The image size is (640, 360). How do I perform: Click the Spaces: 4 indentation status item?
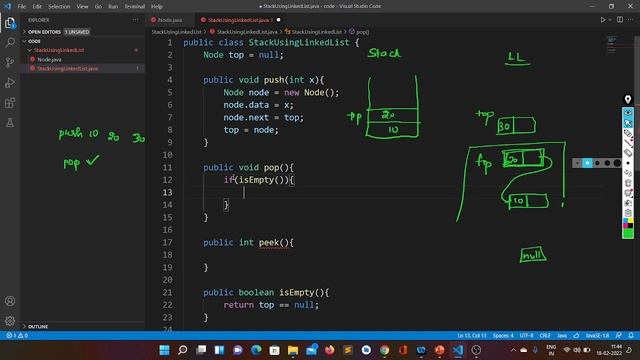point(503,336)
